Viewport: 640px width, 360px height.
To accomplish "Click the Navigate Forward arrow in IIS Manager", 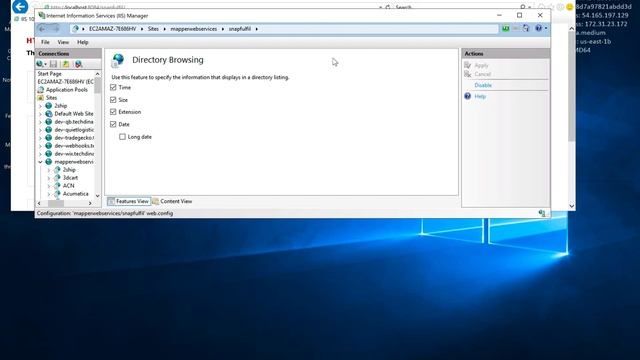I will 55,29.
